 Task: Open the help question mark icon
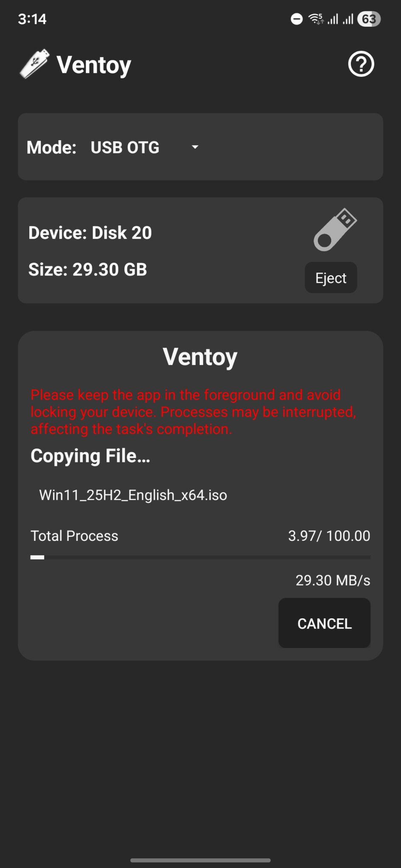(360, 64)
